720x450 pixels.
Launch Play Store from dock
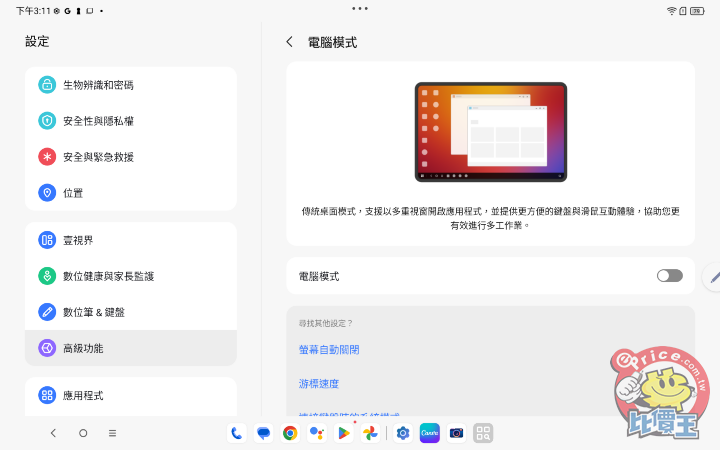(343, 433)
